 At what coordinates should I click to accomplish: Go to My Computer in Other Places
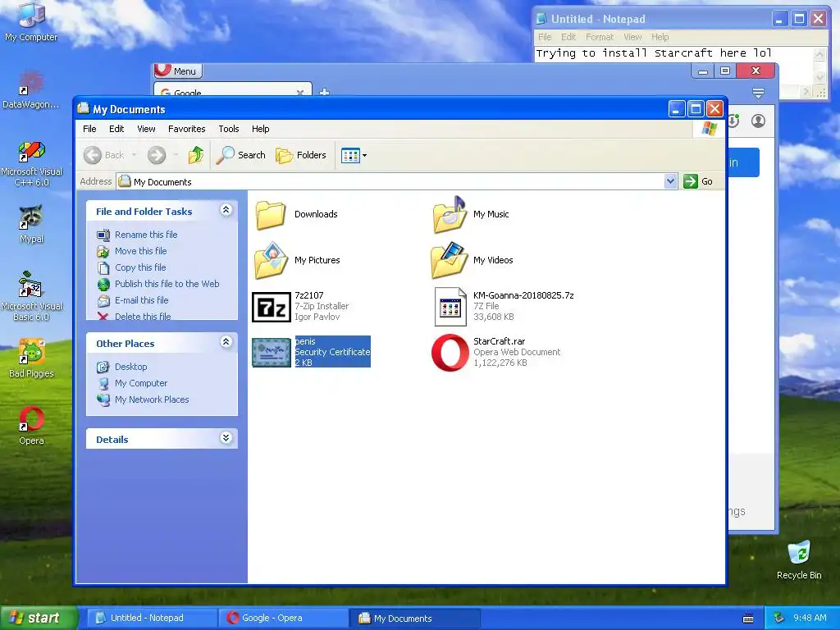(141, 383)
